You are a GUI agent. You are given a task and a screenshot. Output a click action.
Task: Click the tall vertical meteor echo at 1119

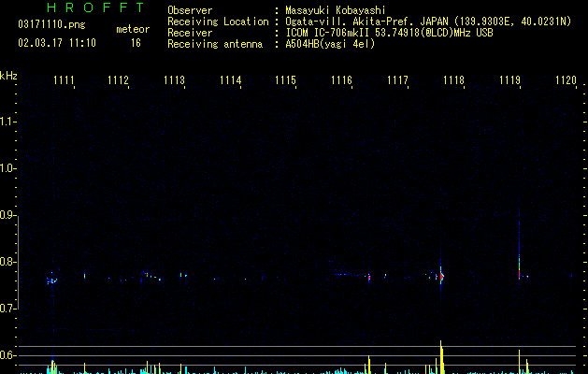[520, 250]
